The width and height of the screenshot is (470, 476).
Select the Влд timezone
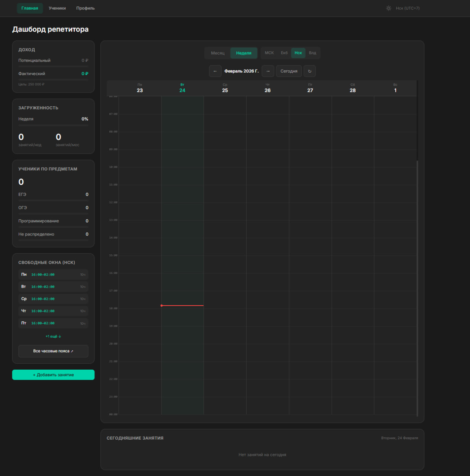tap(312, 53)
